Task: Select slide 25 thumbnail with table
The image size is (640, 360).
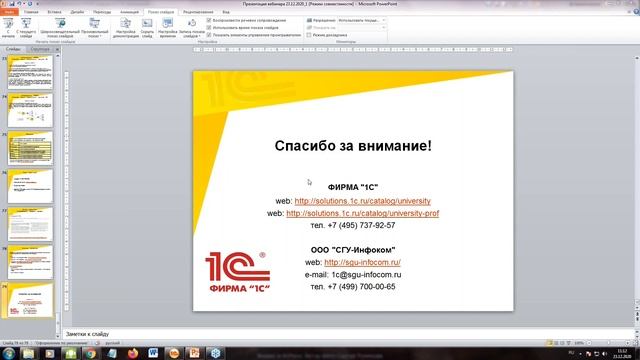Action: 30,148
